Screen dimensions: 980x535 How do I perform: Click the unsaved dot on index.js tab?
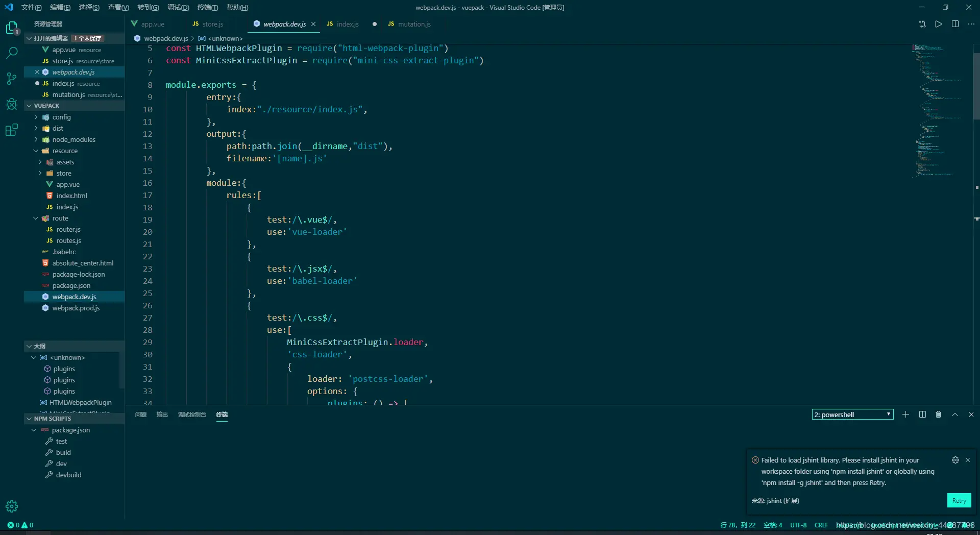coord(375,24)
